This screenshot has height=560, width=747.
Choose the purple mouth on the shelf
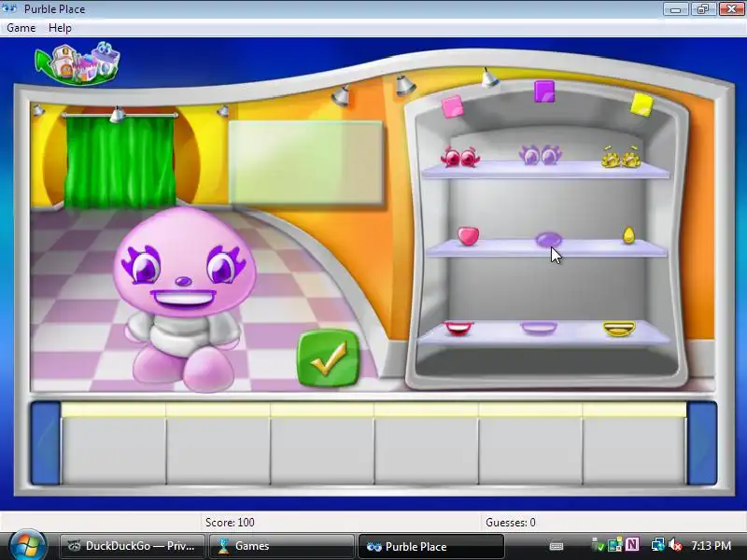click(539, 329)
